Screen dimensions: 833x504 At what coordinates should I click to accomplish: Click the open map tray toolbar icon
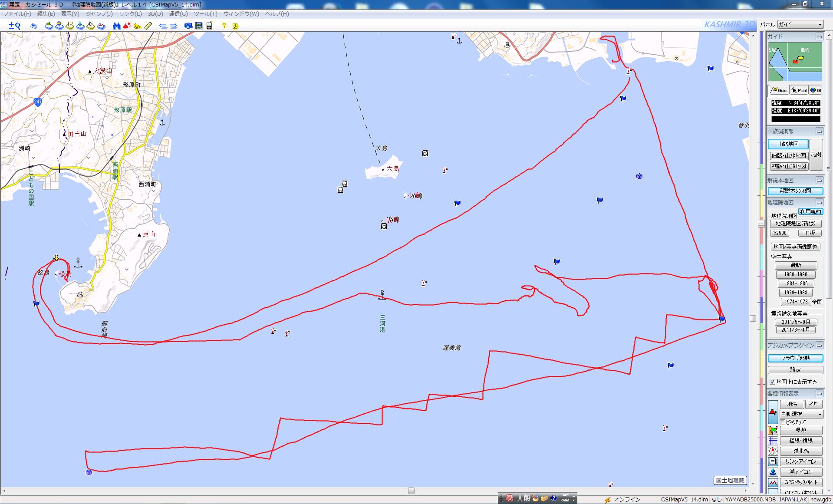point(34,26)
